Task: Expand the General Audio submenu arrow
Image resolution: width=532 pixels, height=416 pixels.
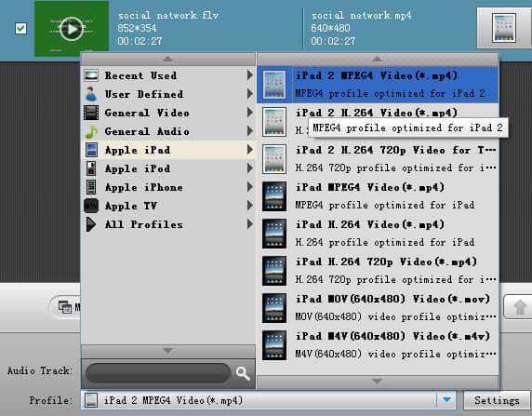Action: pyautogui.click(x=250, y=130)
